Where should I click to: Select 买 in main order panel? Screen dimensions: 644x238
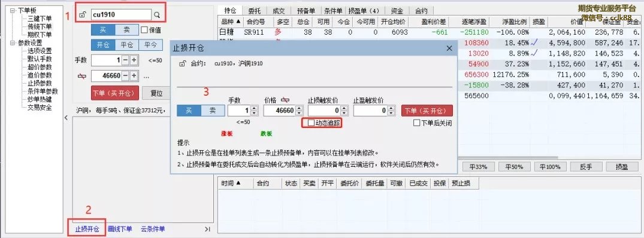[x=103, y=30]
